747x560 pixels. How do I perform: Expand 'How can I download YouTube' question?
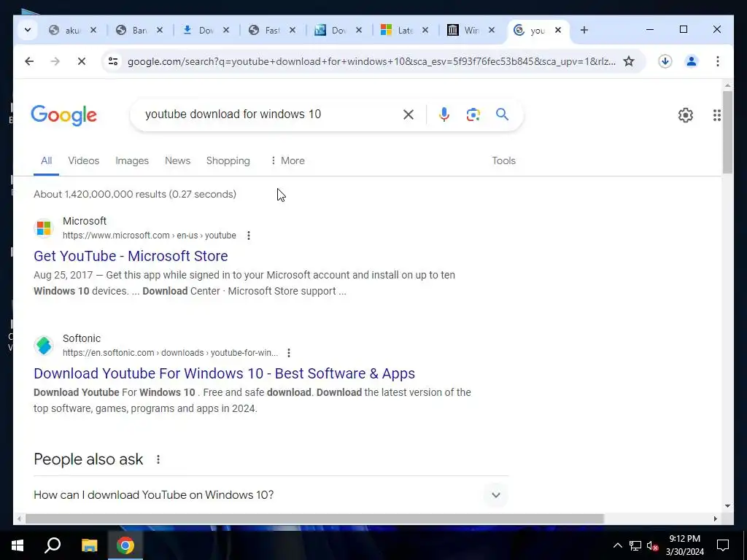[271, 495]
